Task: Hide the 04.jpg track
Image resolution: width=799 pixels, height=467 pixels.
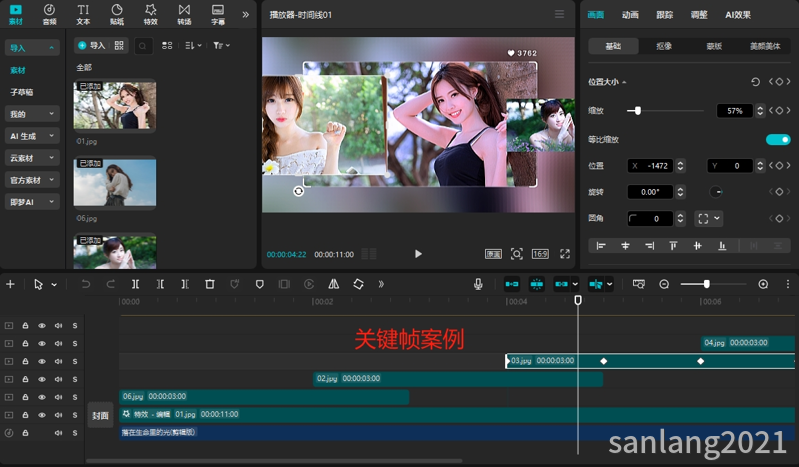Action: point(42,343)
